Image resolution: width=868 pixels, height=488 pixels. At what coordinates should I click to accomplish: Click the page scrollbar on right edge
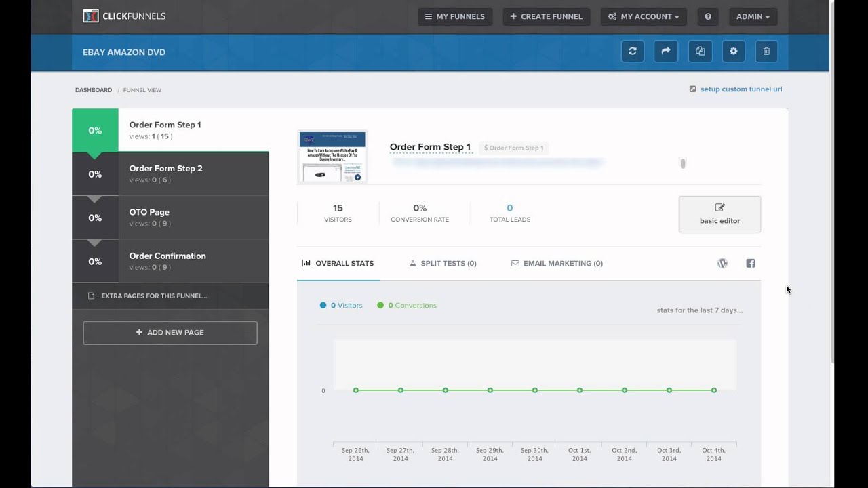click(x=833, y=183)
